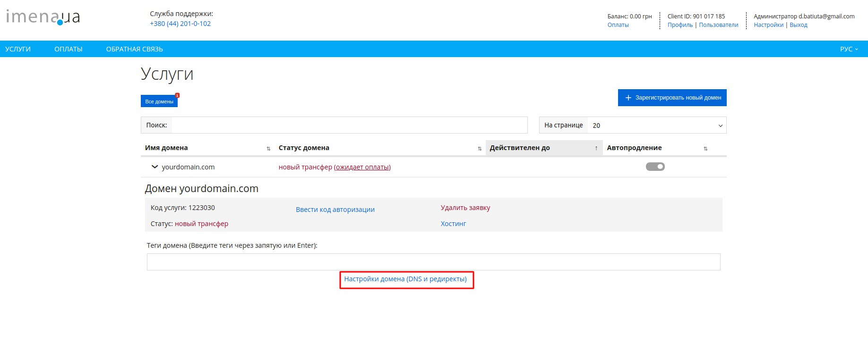The width and height of the screenshot is (868, 353).
Task: Click the domain tags input field
Action: [434, 262]
